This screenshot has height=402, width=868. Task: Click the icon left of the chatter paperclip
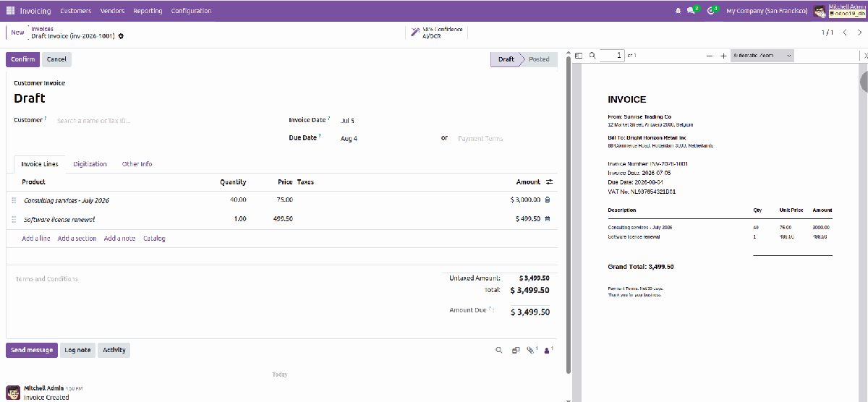click(516, 350)
